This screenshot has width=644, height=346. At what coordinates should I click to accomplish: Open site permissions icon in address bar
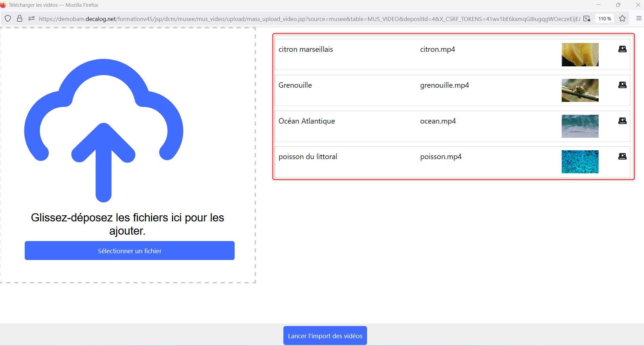coord(31,19)
